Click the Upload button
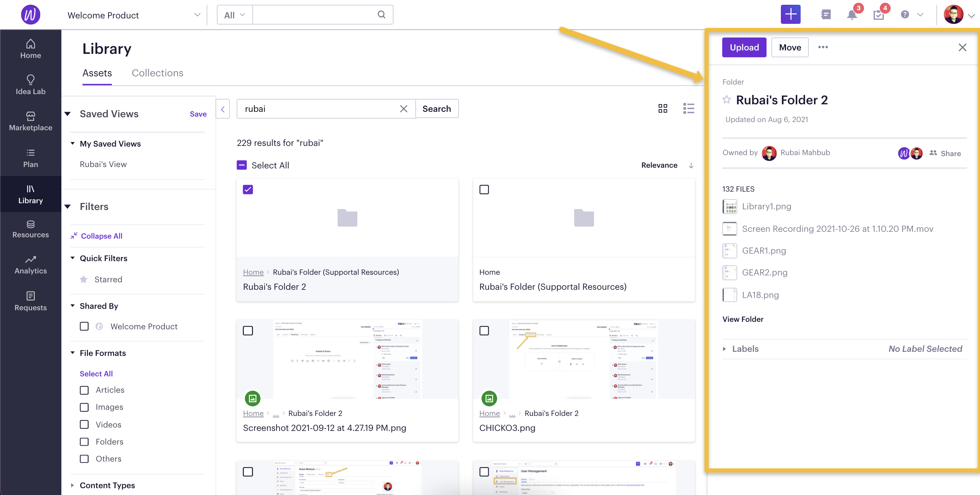The image size is (980, 495). pos(744,47)
